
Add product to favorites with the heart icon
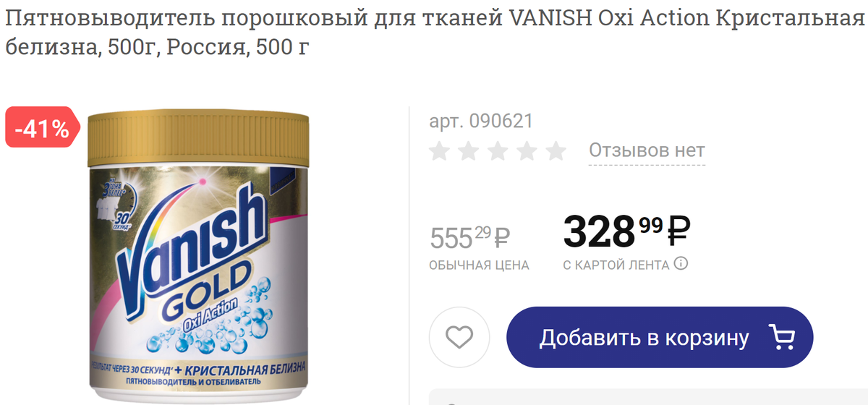tap(459, 337)
